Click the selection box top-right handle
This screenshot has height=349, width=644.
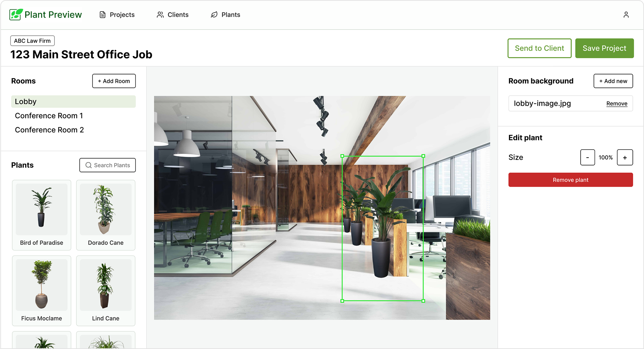coord(423,156)
